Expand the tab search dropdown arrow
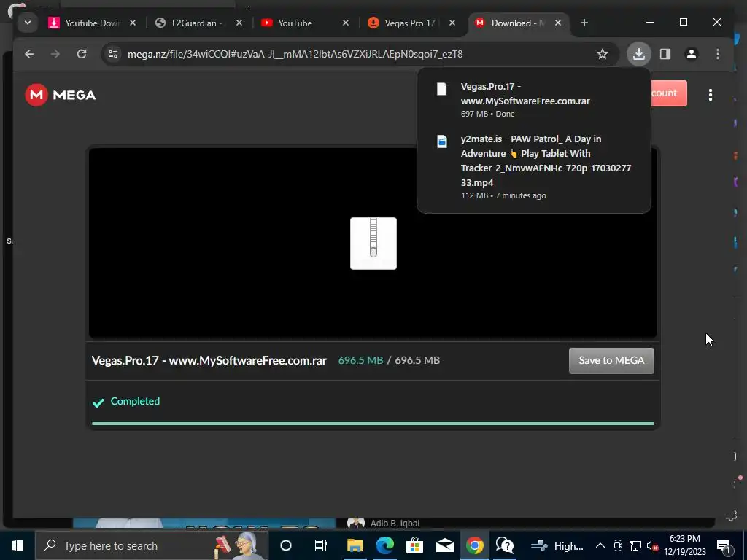 [x=28, y=23]
